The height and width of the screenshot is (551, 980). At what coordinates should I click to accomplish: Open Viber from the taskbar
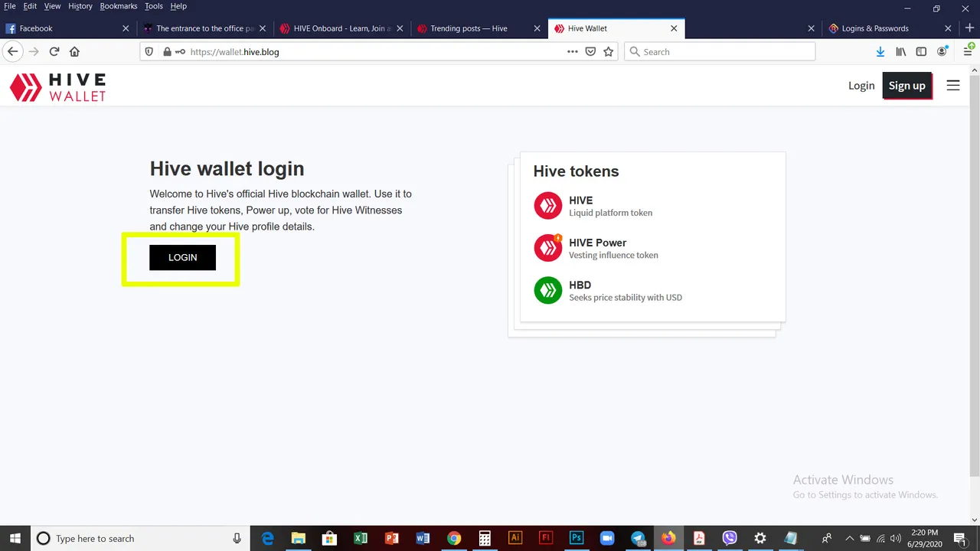pyautogui.click(x=730, y=539)
